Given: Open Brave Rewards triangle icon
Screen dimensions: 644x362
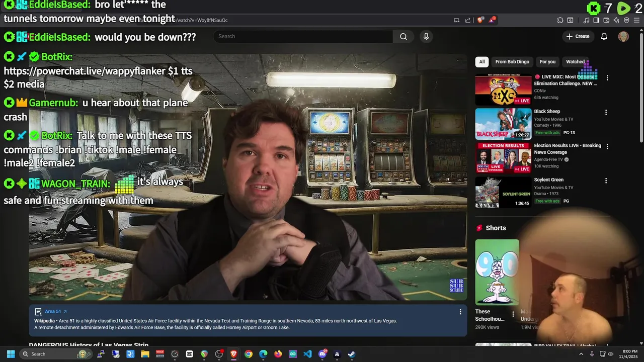Looking at the screenshot, I should 492,20.
